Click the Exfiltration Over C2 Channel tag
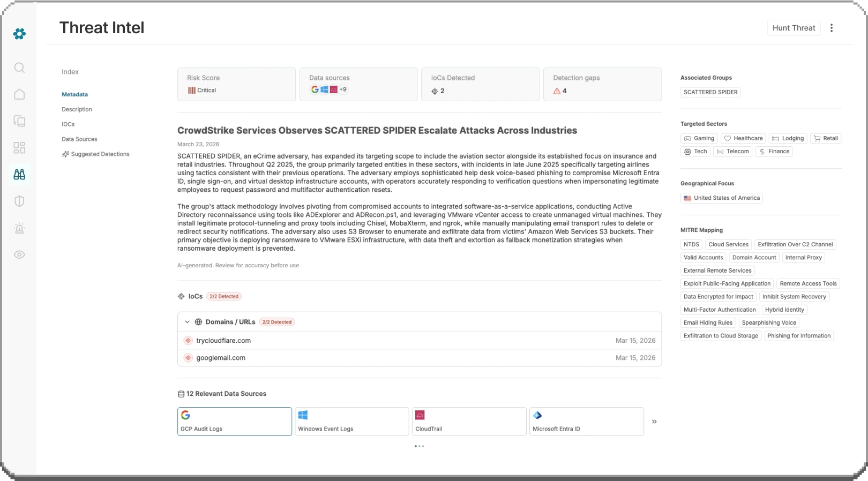Image resolution: width=868 pixels, height=481 pixels. [x=795, y=245]
